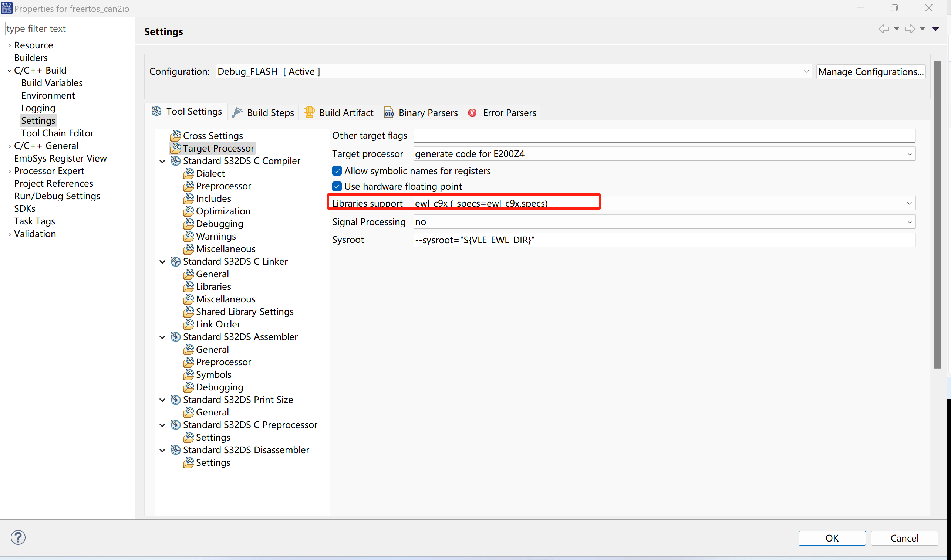This screenshot has height=560, width=951.
Task: Open the view menu triangle in Settings header
Action: tap(935, 29)
